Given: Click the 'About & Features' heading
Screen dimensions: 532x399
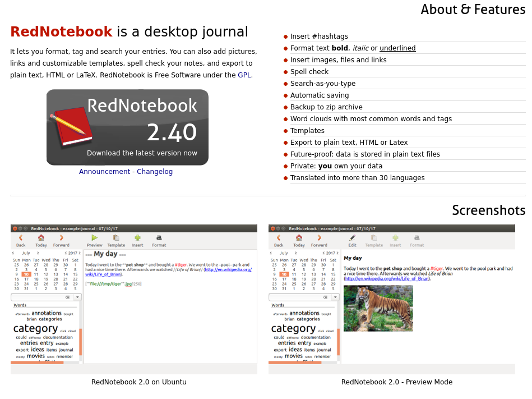Looking at the screenshot, I should tap(473, 9).
